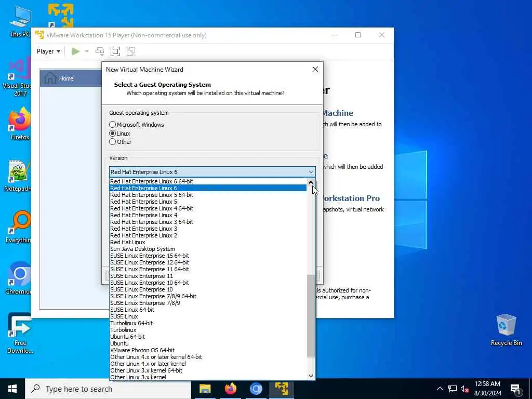This screenshot has height=399, width=532.
Task: Choose the 32-bit Turbolinux entry
Action: tap(208, 330)
